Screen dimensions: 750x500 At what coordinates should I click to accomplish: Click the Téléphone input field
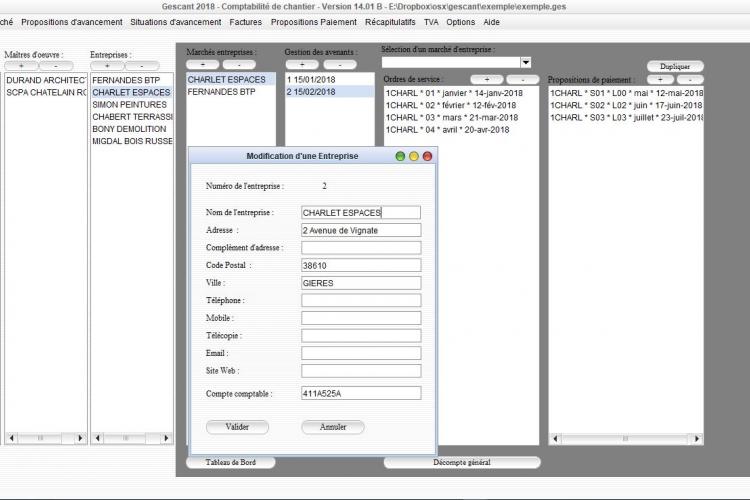(361, 300)
